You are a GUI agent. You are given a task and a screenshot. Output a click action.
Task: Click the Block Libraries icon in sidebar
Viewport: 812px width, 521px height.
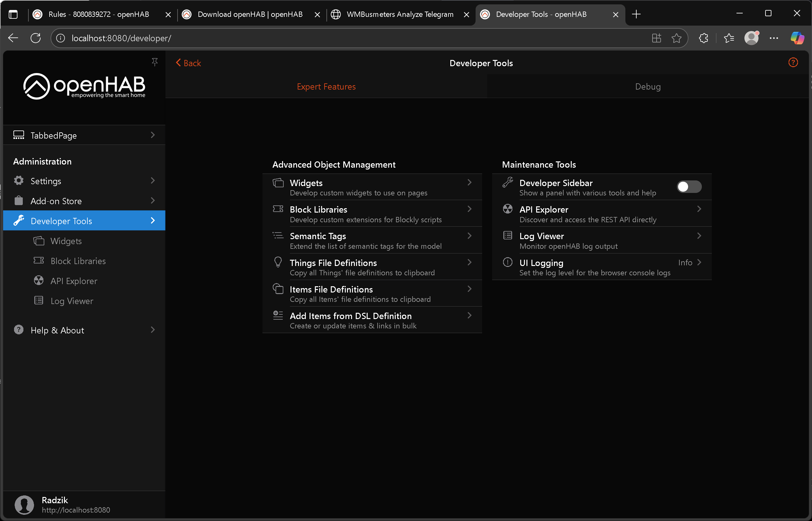(x=39, y=260)
